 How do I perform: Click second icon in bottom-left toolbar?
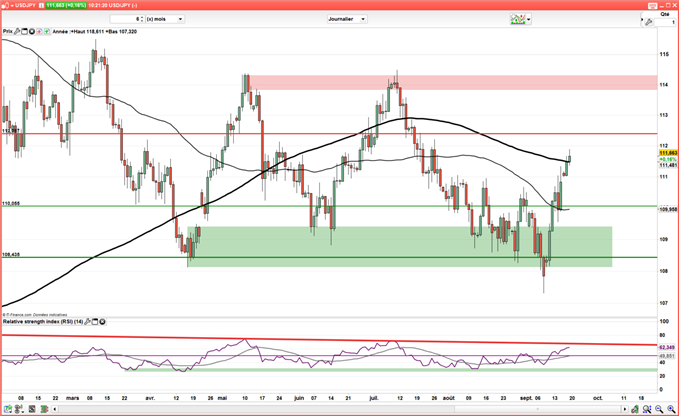[19, 409]
